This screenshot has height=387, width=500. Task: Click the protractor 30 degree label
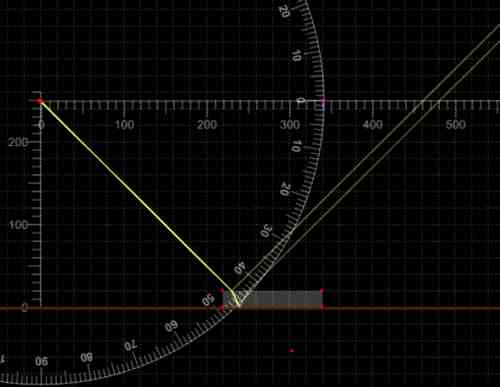pos(266,231)
